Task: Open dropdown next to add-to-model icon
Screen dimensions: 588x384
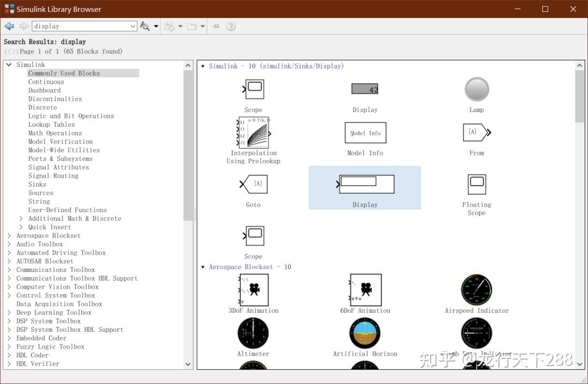Action: (x=180, y=26)
